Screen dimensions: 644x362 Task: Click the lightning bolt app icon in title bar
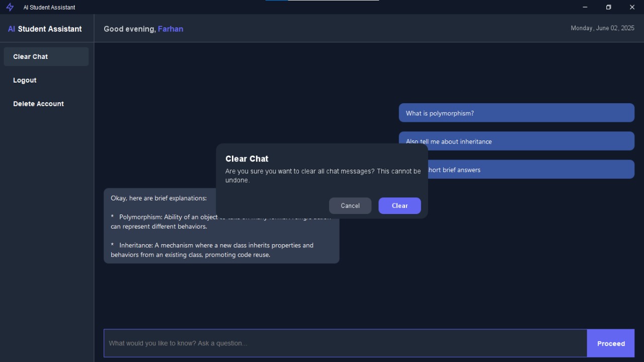point(10,7)
